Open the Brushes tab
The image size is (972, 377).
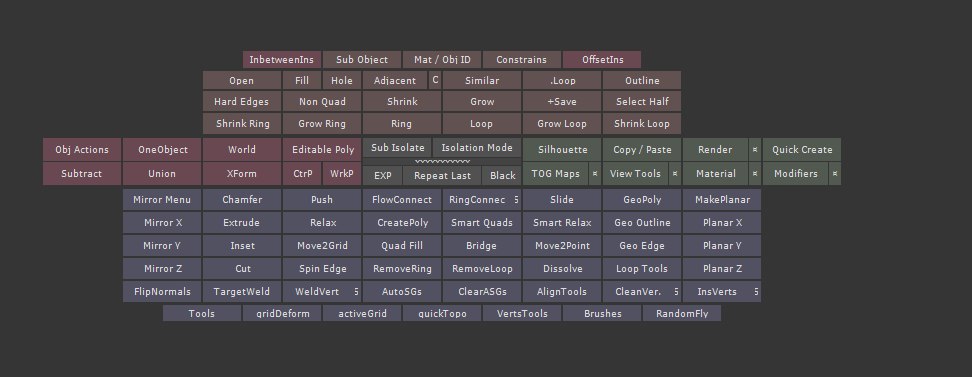[602, 313]
